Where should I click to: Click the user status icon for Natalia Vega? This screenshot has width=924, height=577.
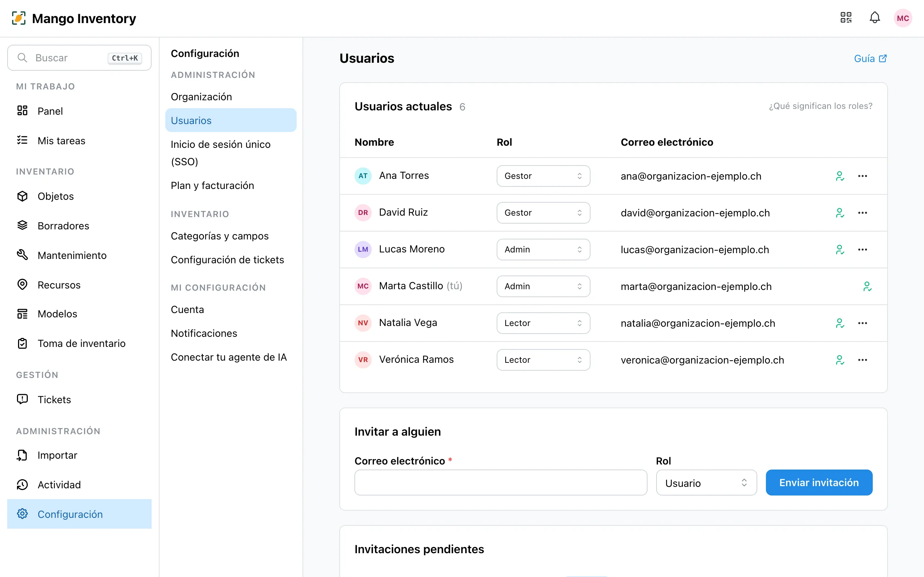click(x=840, y=323)
